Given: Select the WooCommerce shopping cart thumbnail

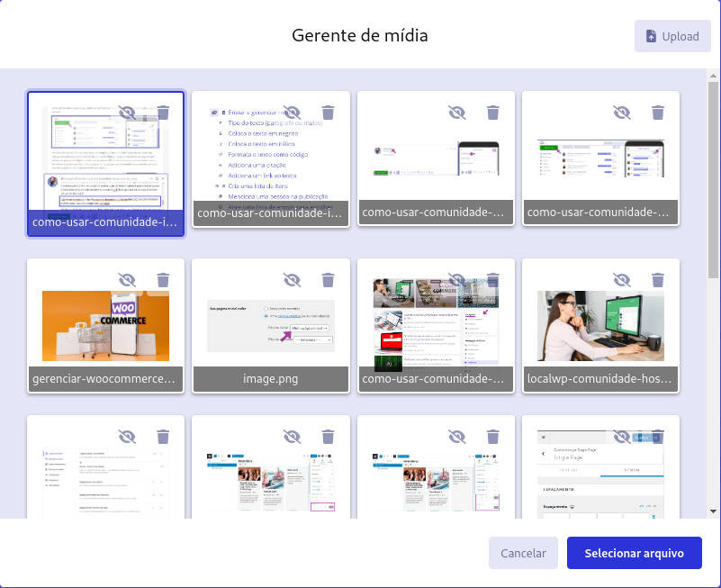Looking at the screenshot, I should [105, 326].
